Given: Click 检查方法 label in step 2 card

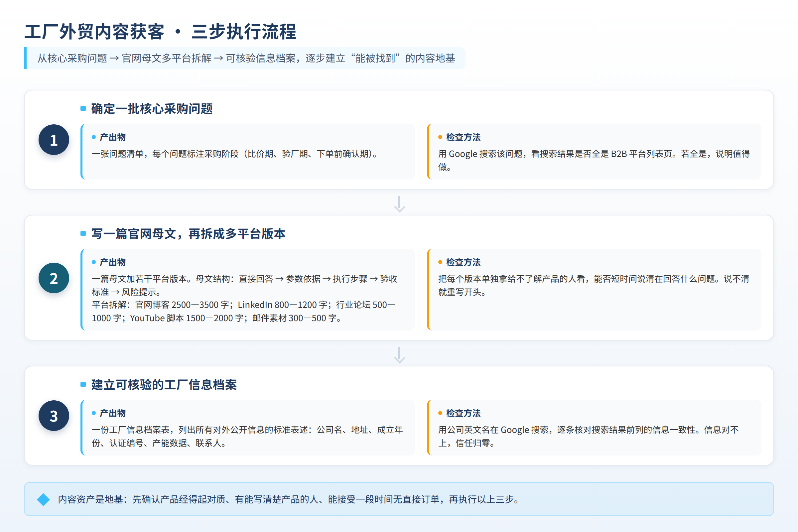Looking at the screenshot, I should coord(463,262).
